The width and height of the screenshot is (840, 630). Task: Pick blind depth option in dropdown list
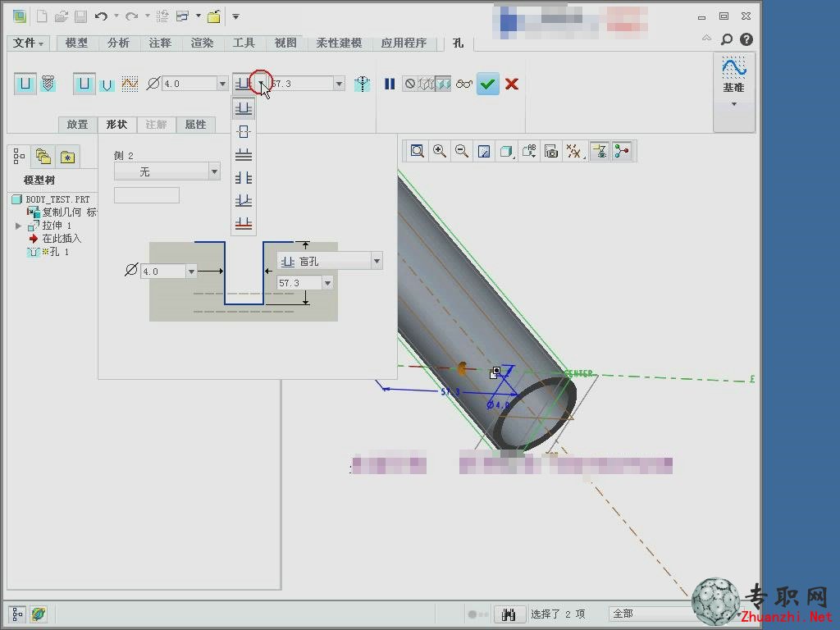(243, 109)
